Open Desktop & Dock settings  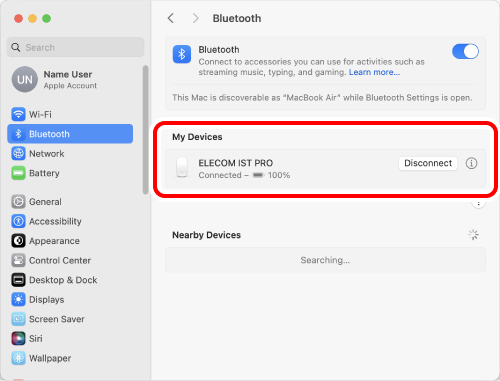[x=70, y=280]
